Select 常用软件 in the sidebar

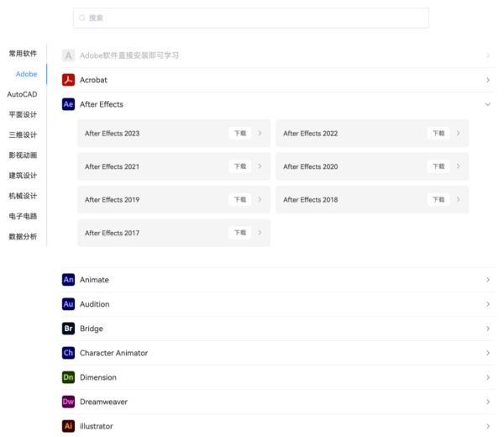23,54
